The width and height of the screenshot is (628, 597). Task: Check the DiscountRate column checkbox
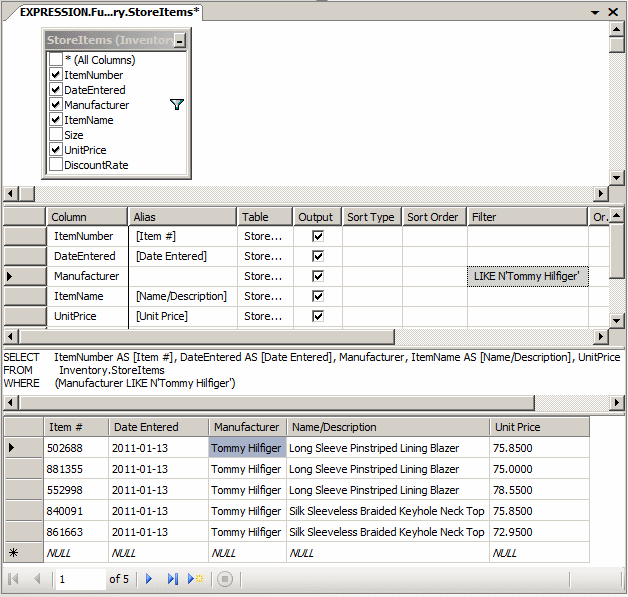pyautogui.click(x=56, y=165)
